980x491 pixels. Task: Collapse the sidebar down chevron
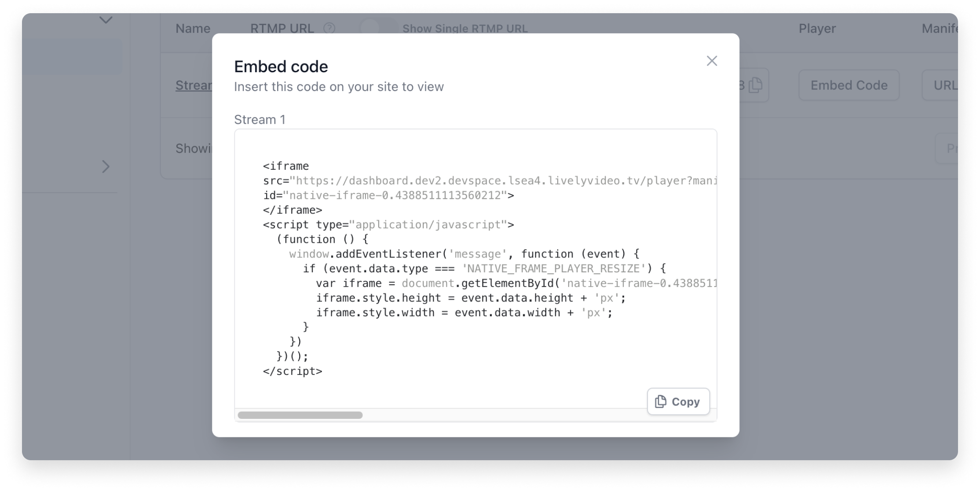click(106, 20)
